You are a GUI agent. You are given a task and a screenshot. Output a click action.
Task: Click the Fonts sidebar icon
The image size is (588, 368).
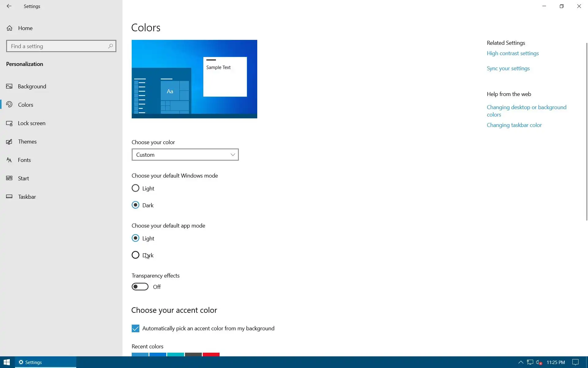(9, 160)
